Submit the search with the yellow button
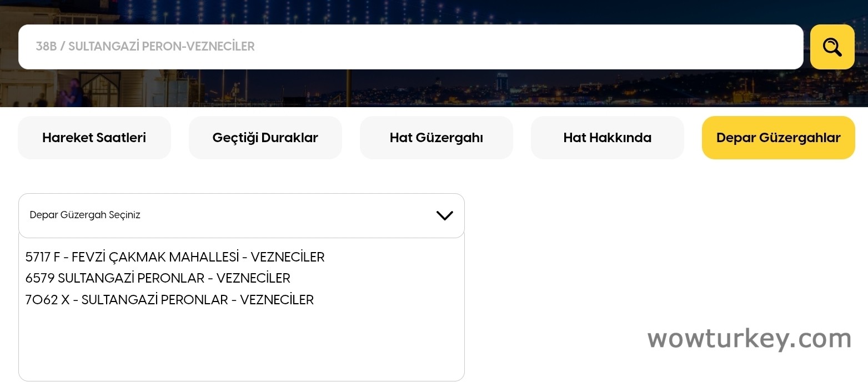This screenshot has width=868, height=382. pyautogui.click(x=832, y=47)
